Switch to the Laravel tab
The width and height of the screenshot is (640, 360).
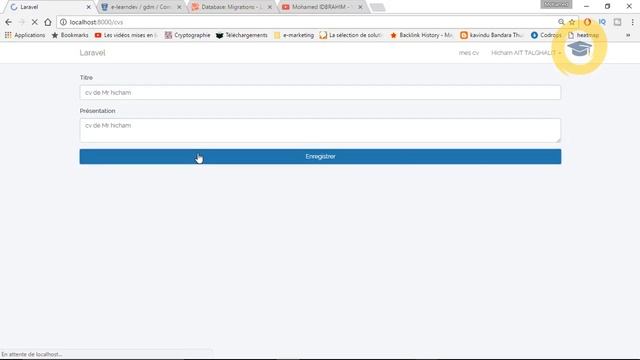(x=48, y=7)
